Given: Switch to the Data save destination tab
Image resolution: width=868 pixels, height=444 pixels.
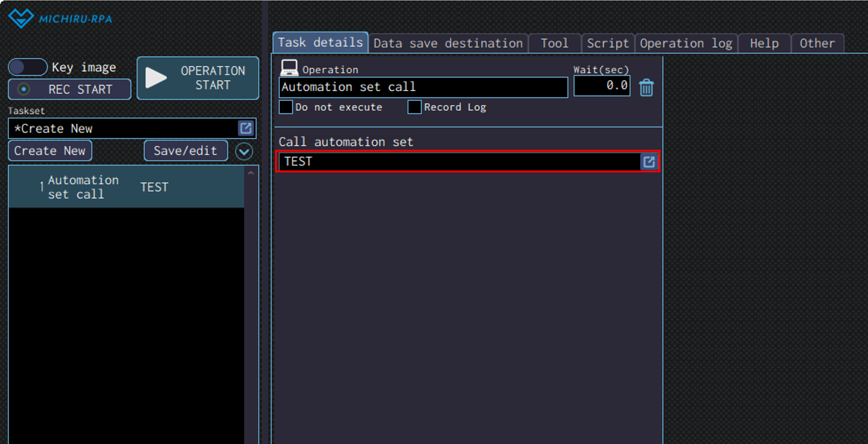Looking at the screenshot, I should point(448,43).
